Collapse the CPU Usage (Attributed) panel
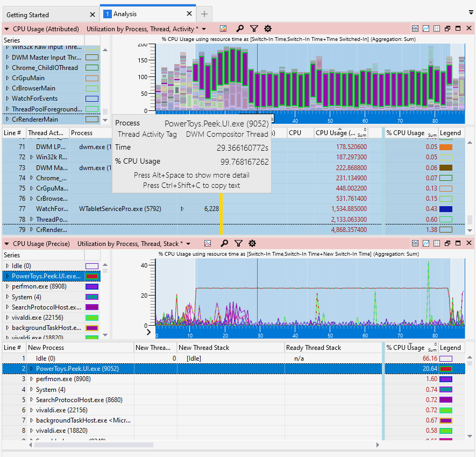The height and width of the screenshot is (457, 476). pos(6,29)
